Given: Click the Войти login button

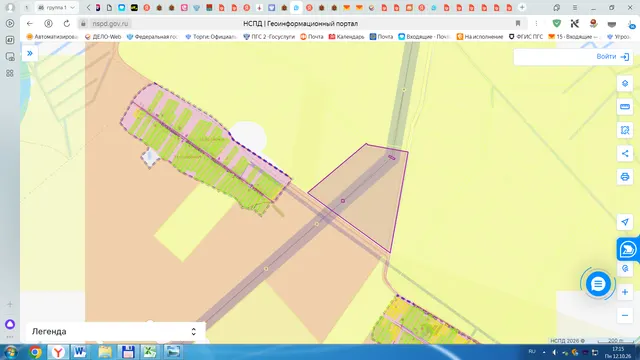Looking at the screenshot, I should [613, 57].
